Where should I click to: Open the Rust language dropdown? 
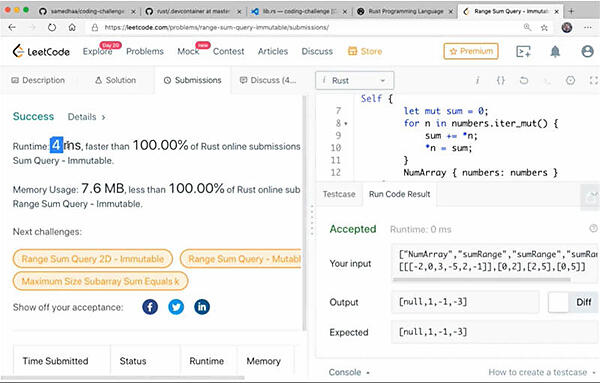point(354,81)
